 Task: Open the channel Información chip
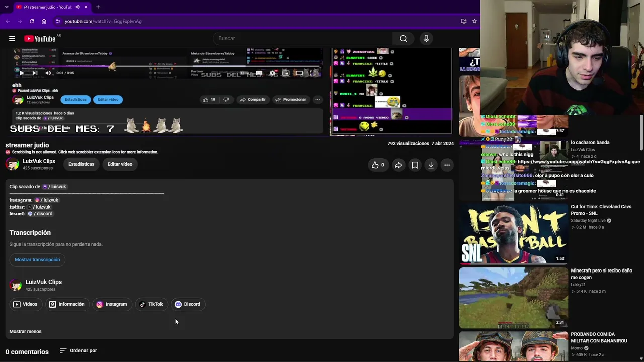(x=66, y=304)
